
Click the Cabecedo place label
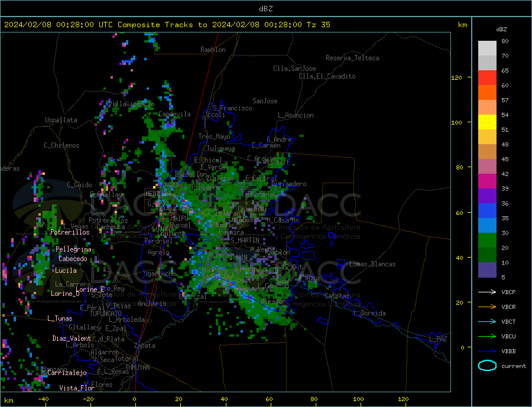[x=73, y=259]
